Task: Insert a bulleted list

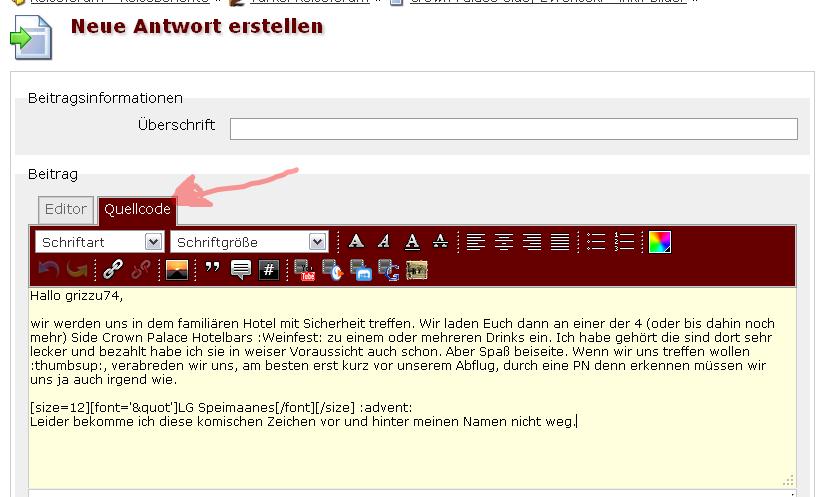Action: click(596, 242)
